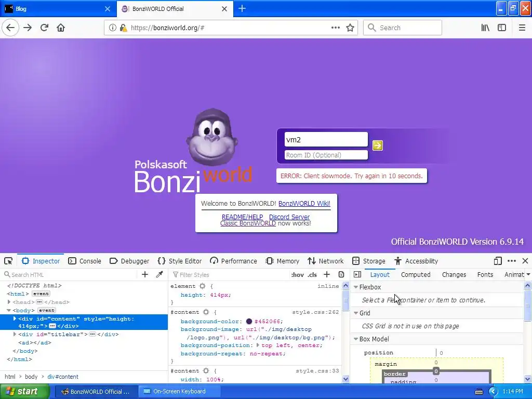Toggle three-pane inspector mode icon
Screen dimensions: 532x399
coord(357,274)
